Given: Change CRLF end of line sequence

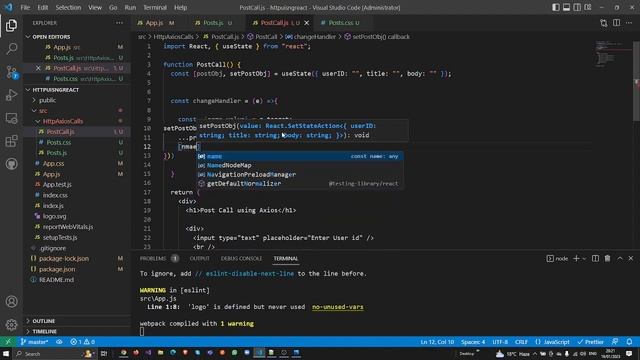Looking at the screenshot, I should pyautogui.click(x=521, y=342).
